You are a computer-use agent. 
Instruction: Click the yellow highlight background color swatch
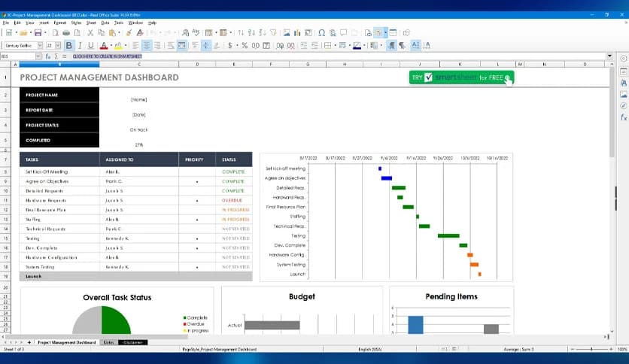pyautogui.click(x=118, y=46)
